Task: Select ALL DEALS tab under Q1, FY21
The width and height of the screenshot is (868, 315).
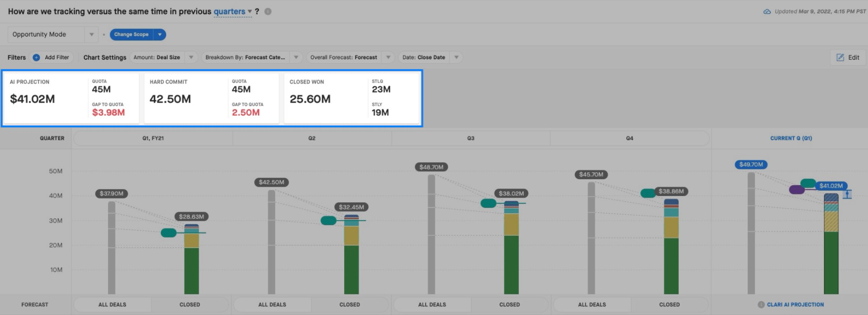Action: [112, 305]
